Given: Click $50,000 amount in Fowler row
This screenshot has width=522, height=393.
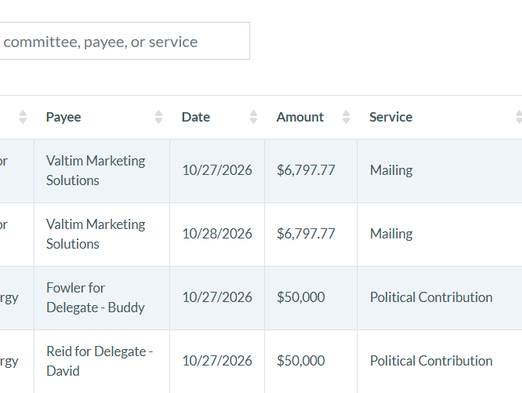Looking at the screenshot, I should (301, 297).
